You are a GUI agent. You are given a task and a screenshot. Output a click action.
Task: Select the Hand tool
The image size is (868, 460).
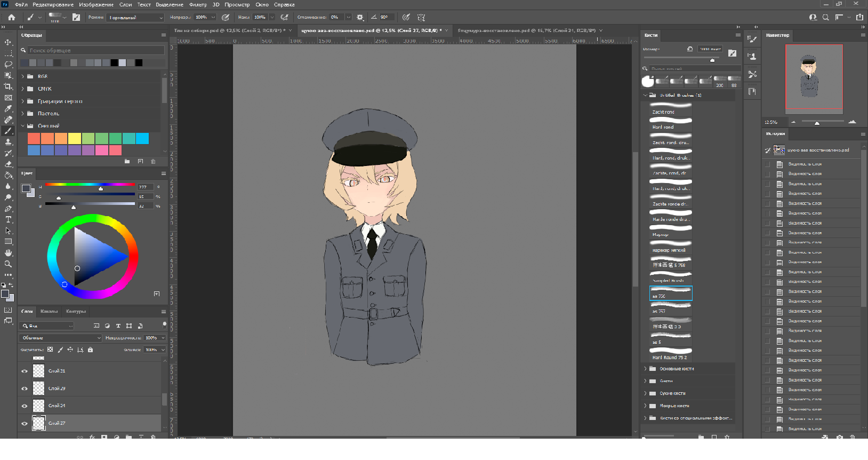(8, 253)
